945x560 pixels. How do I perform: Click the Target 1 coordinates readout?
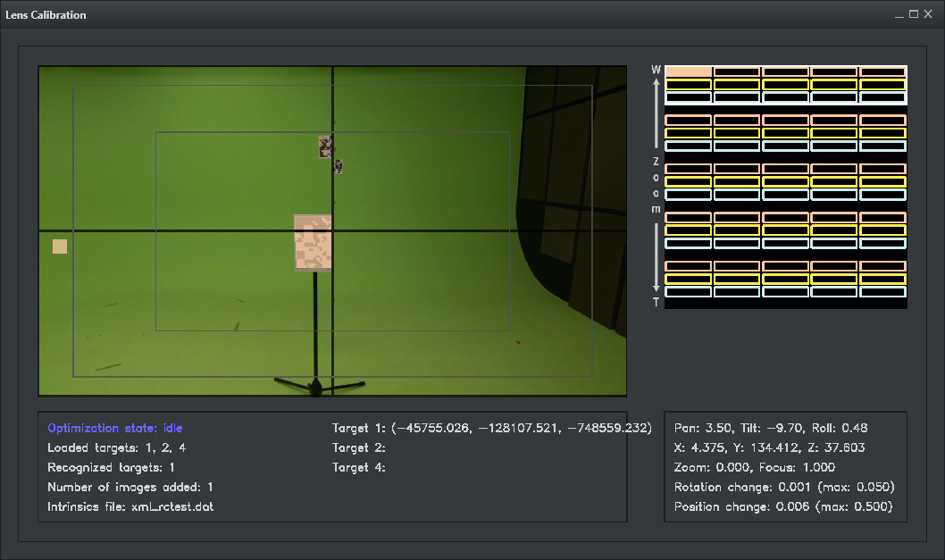click(x=491, y=428)
